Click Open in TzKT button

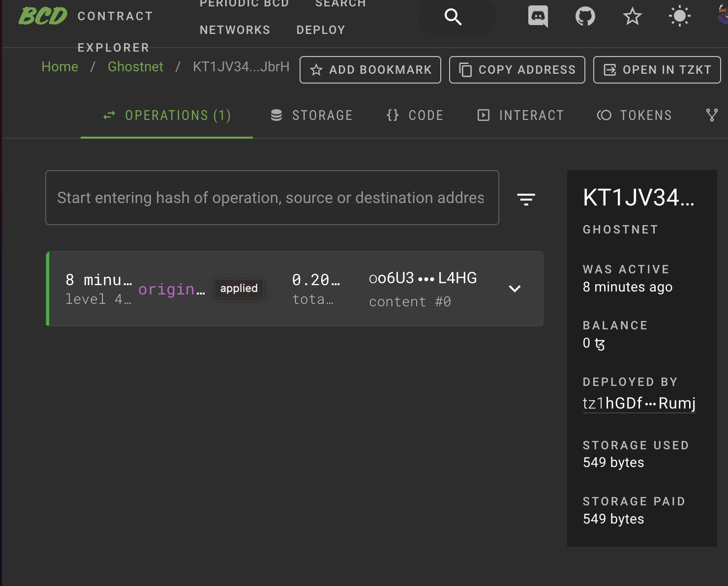point(657,70)
